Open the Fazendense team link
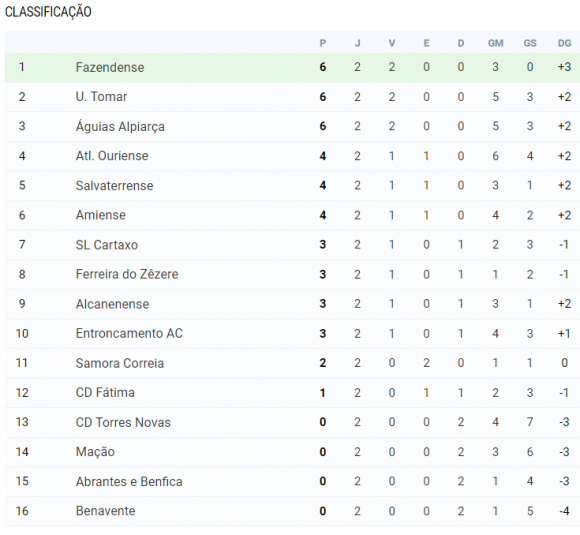 tap(110, 67)
